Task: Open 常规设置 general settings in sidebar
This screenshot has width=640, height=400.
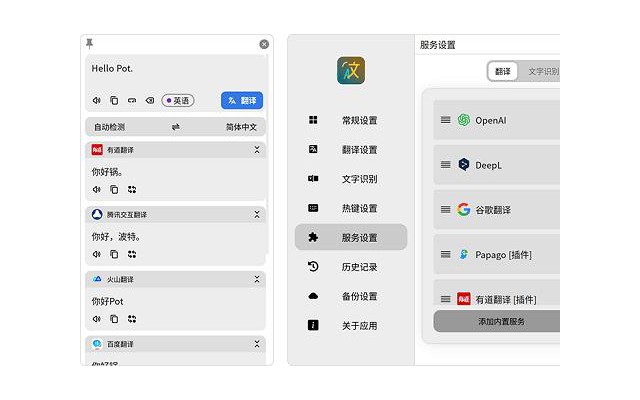Action: pyautogui.click(x=351, y=120)
